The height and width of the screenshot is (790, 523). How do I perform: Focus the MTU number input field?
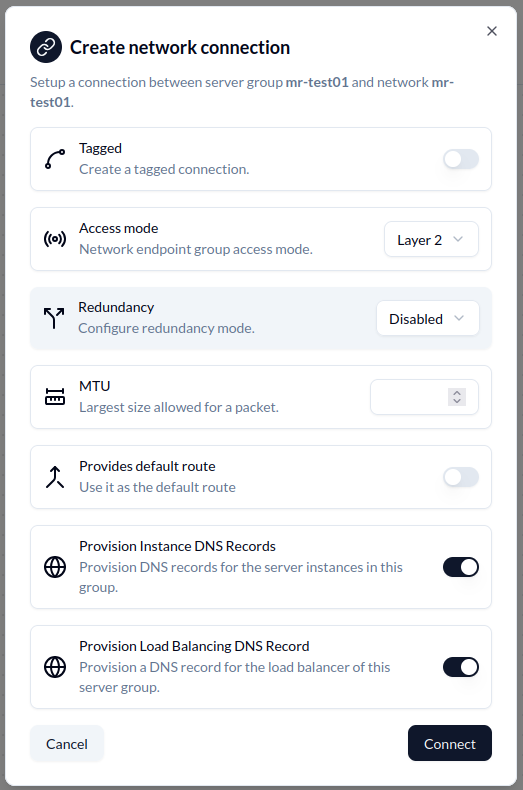click(424, 397)
